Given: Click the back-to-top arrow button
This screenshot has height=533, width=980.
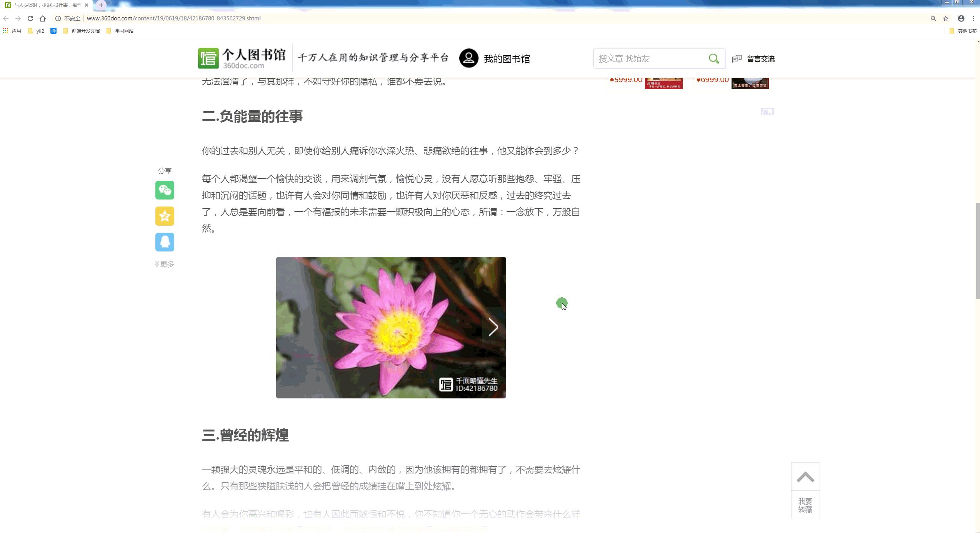Looking at the screenshot, I should point(805,476).
